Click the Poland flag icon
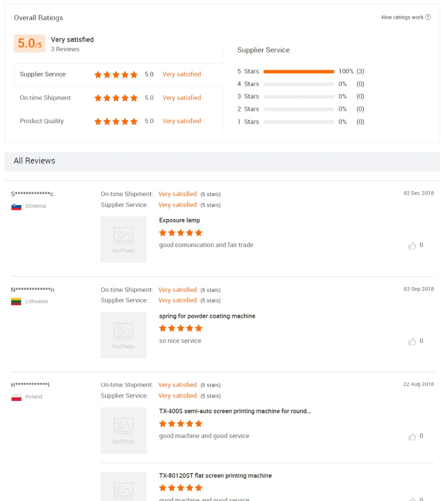 click(x=16, y=397)
